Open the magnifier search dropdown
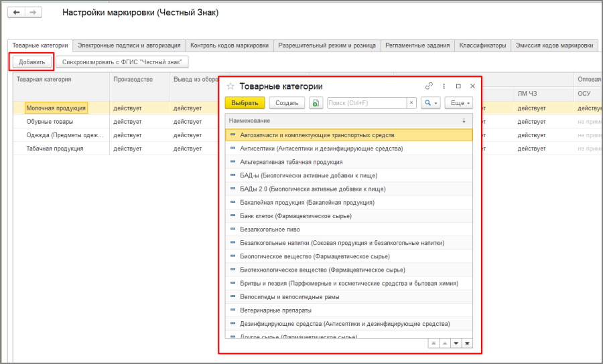 [x=430, y=103]
